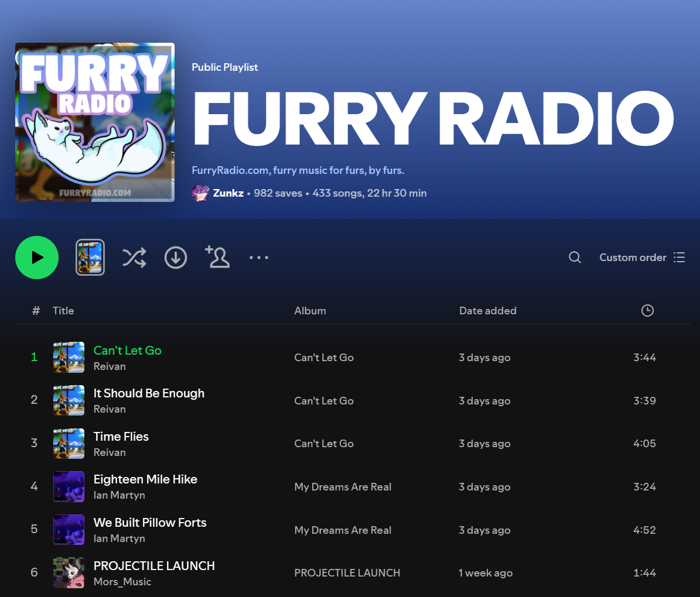This screenshot has width=700, height=597.
Task: Click the FURRY RADIO playlist cover art
Action: tap(95, 122)
